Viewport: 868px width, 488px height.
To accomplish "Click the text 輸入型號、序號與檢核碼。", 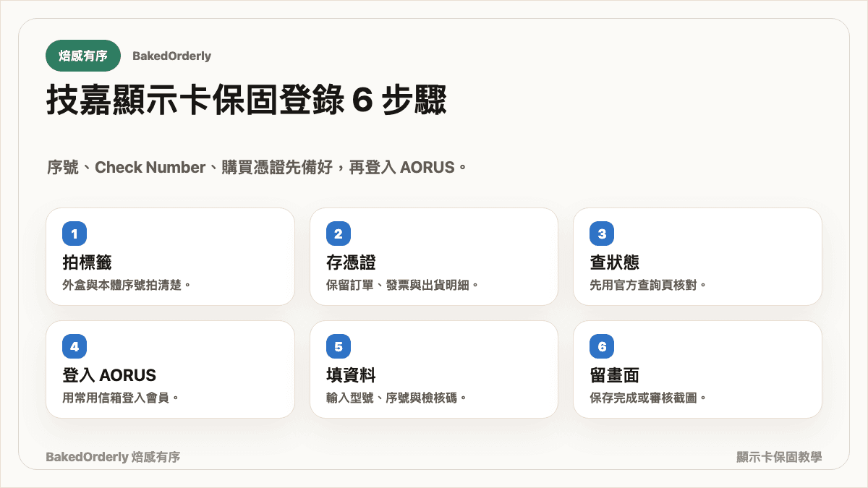I will pos(397,398).
